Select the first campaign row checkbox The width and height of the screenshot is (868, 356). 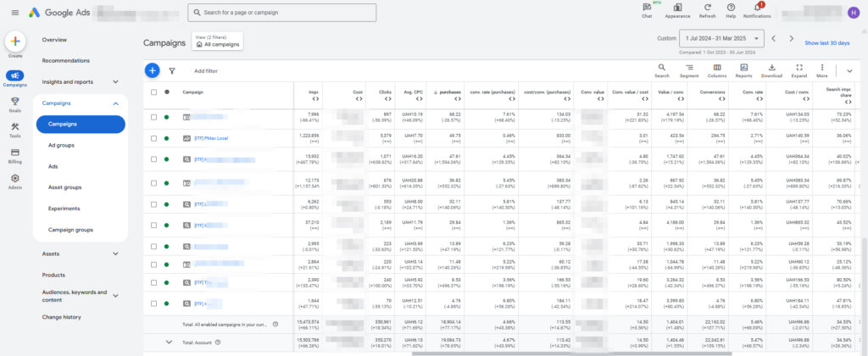pos(153,116)
